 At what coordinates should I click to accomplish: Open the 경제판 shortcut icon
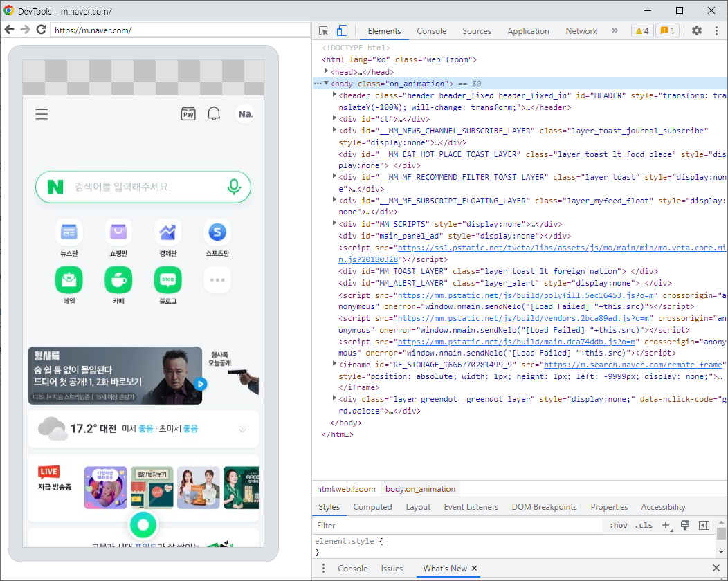167,232
